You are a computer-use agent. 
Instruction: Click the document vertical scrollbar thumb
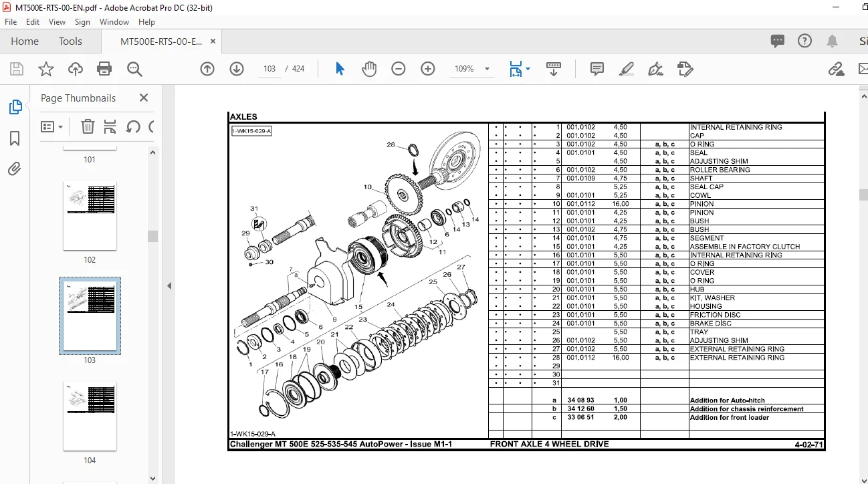tap(863, 195)
